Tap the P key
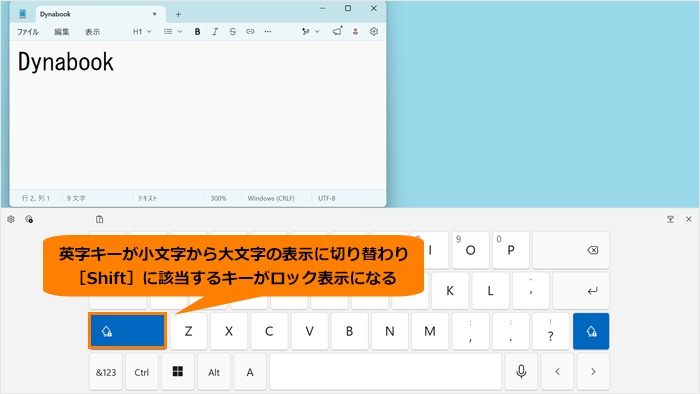 coord(511,250)
